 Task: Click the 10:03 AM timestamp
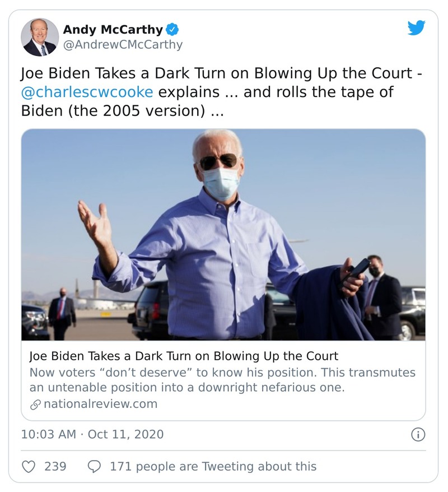pos(48,434)
